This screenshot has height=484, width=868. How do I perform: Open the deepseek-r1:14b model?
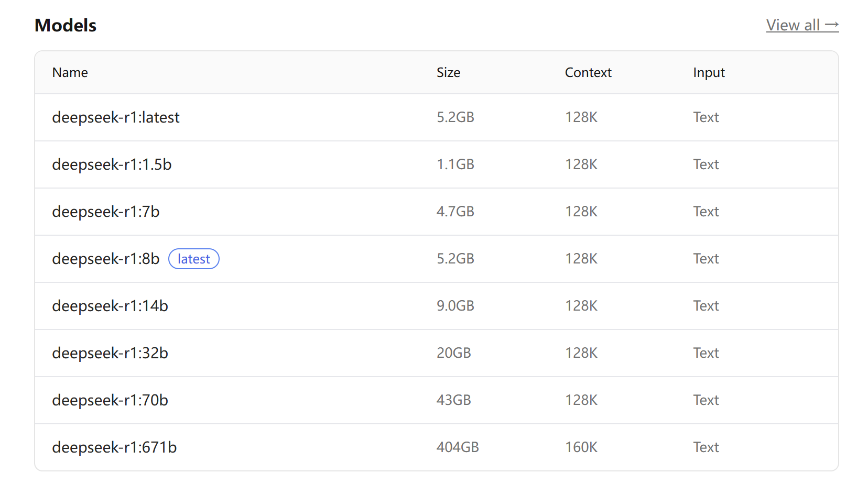(x=110, y=306)
